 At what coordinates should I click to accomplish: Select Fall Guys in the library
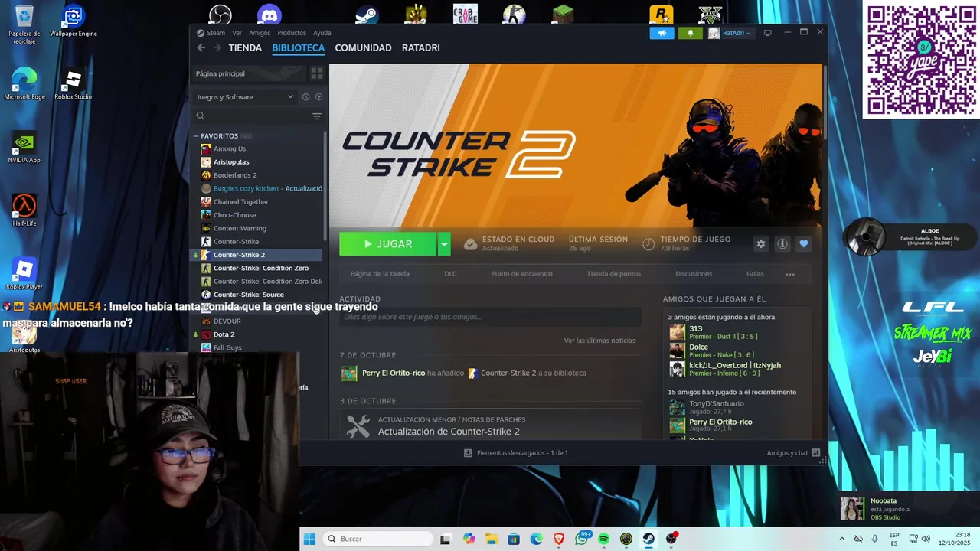tap(227, 347)
